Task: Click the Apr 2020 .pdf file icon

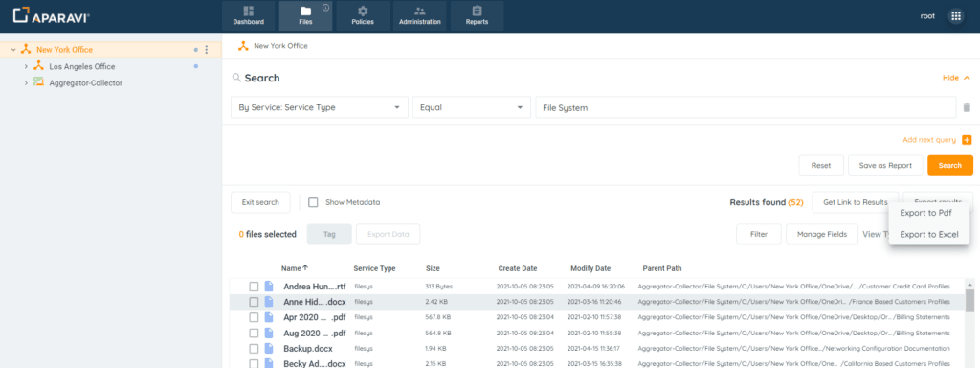Action: (269, 317)
